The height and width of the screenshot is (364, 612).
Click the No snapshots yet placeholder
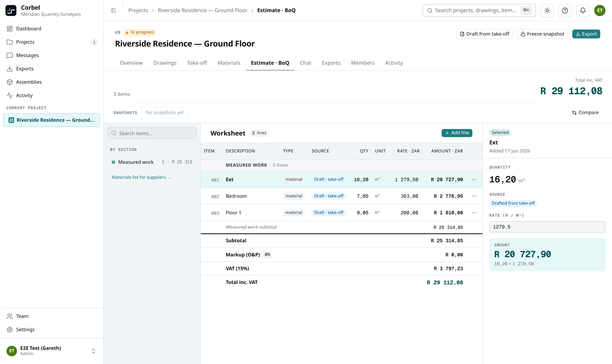(165, 113)
